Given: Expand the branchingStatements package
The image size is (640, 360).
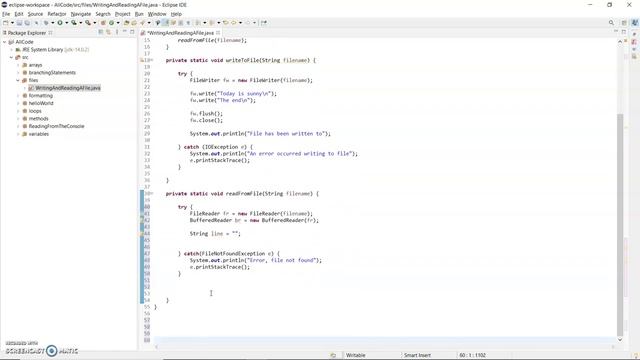Looking at the screenshot, I should (x=18, y=73).
